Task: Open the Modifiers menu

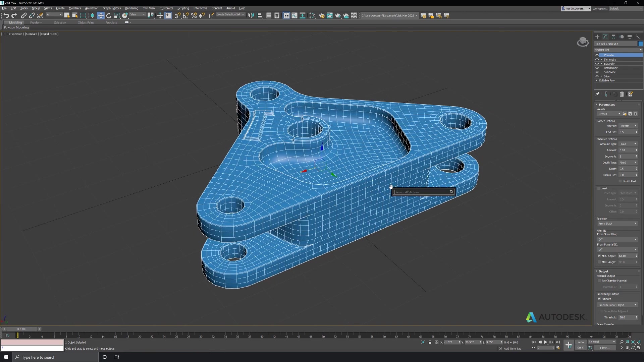Action: (74, 8)
